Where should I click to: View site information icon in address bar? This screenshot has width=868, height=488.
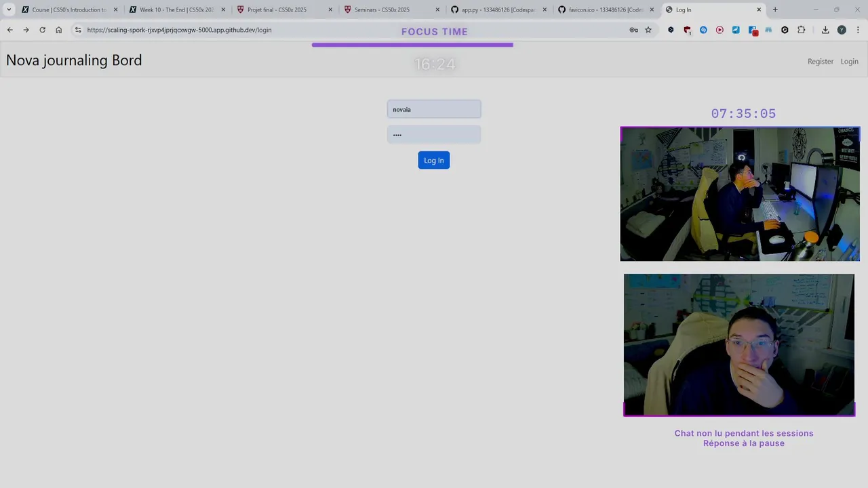tap(78, 30)
